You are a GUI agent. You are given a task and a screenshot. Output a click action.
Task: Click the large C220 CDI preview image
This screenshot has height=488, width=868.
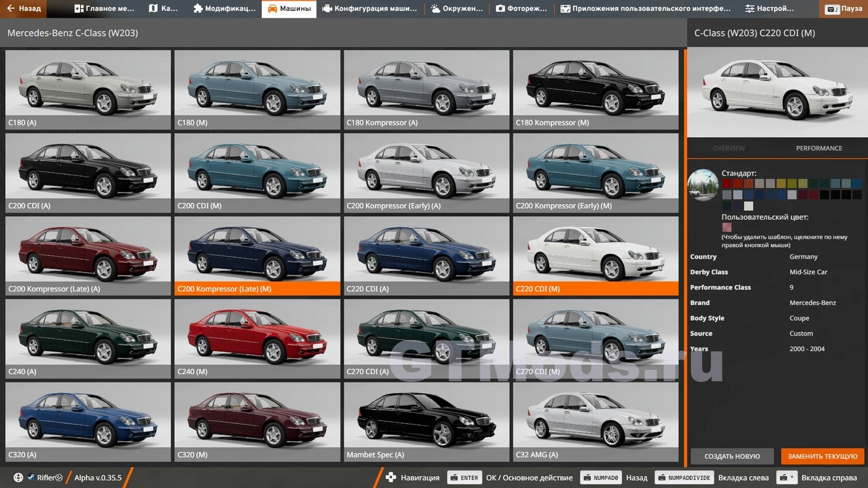[777, 92]
